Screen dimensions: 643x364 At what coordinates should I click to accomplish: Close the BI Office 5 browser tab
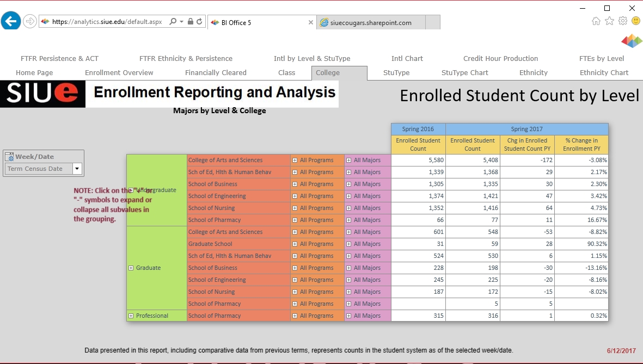(311, 22)
